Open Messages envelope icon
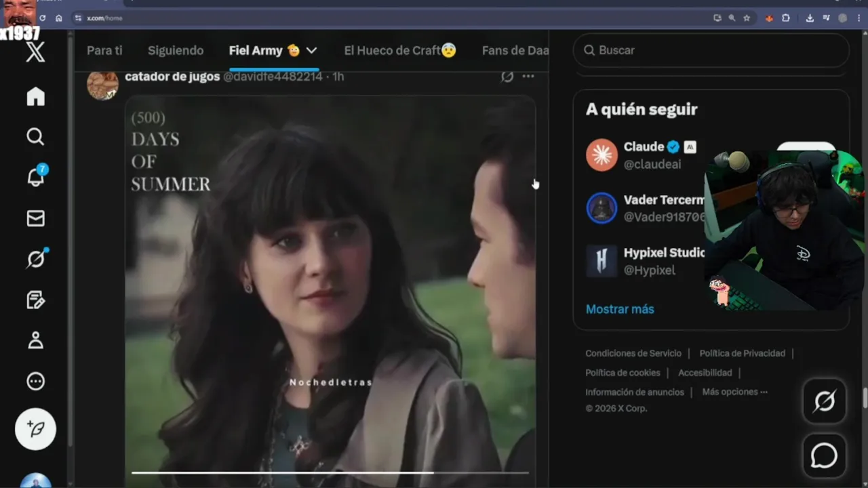 tap(35, 218)
